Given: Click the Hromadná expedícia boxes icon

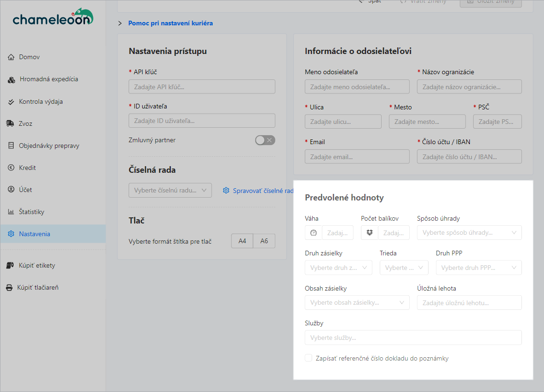Looking at the screenshot, I should pyautogui.click(x=12, y=80).
